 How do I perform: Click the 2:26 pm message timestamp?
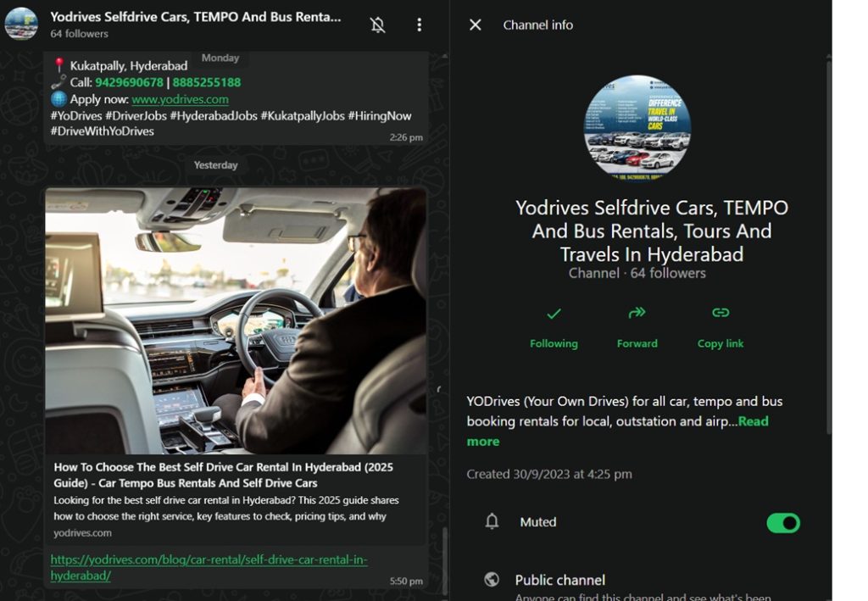(x=406, y=137)
